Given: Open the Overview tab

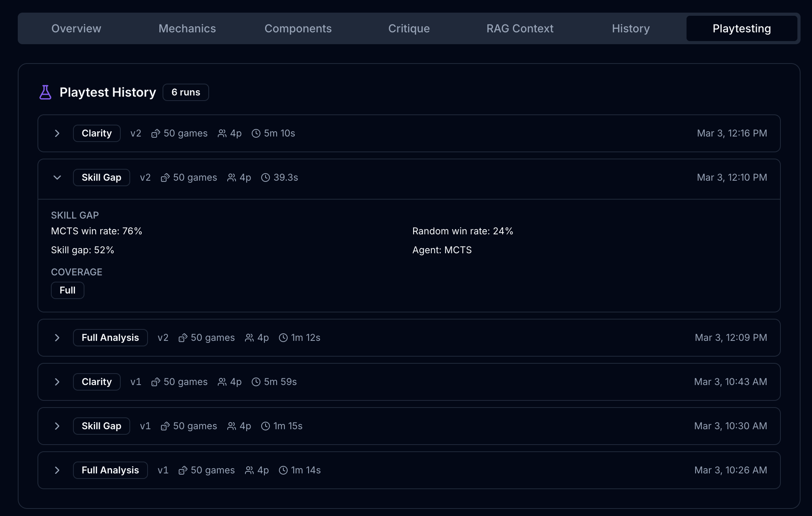Looking at the screenshot, I should click(76, 28).
